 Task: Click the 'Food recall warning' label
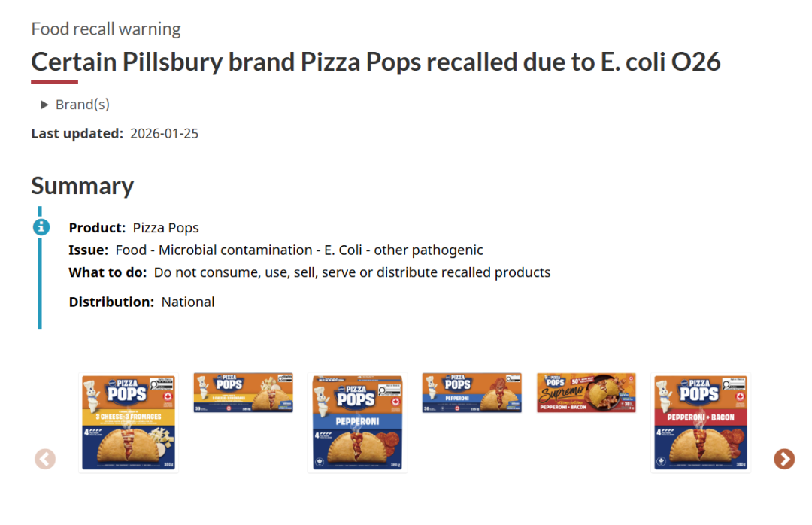point(106,29)
